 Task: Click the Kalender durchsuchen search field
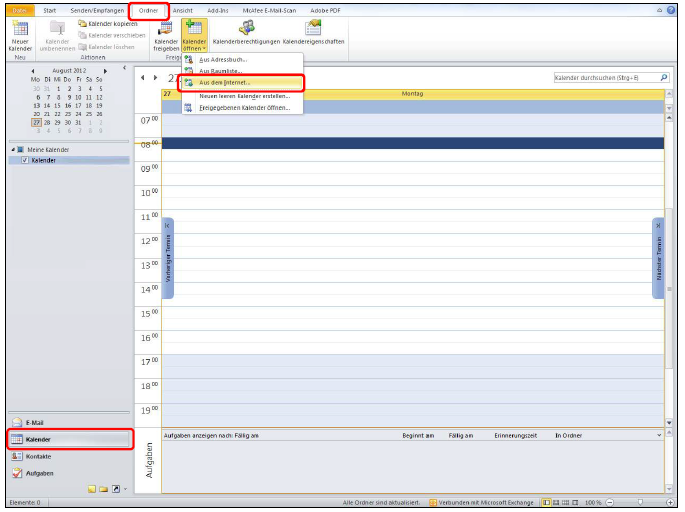click(x=605, y=77)
